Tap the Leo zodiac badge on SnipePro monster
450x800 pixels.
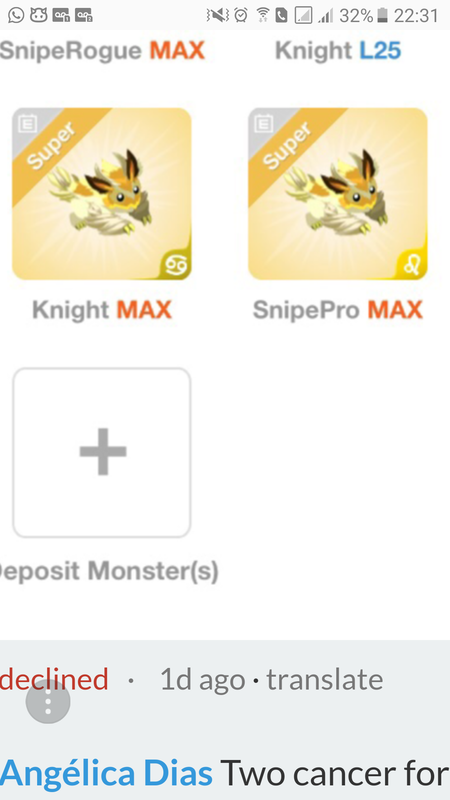[x=412, y=265]
